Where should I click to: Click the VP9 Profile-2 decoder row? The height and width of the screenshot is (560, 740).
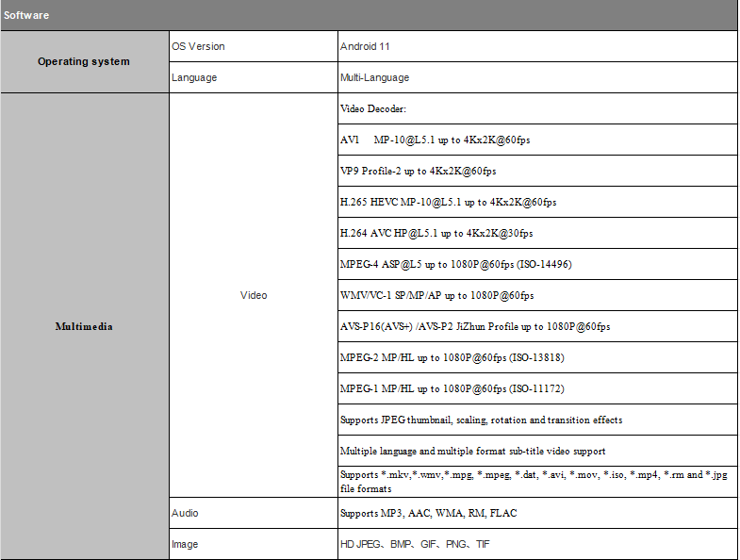pos(418,172)
